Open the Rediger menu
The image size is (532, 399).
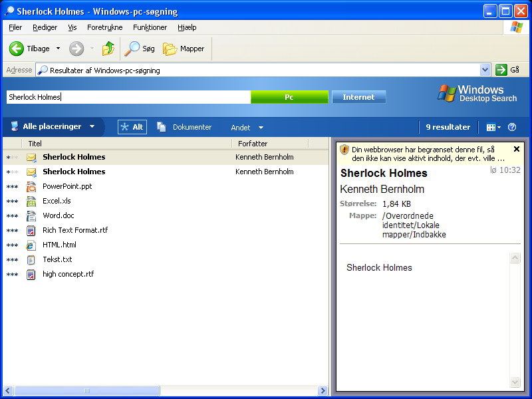[45, 27]
